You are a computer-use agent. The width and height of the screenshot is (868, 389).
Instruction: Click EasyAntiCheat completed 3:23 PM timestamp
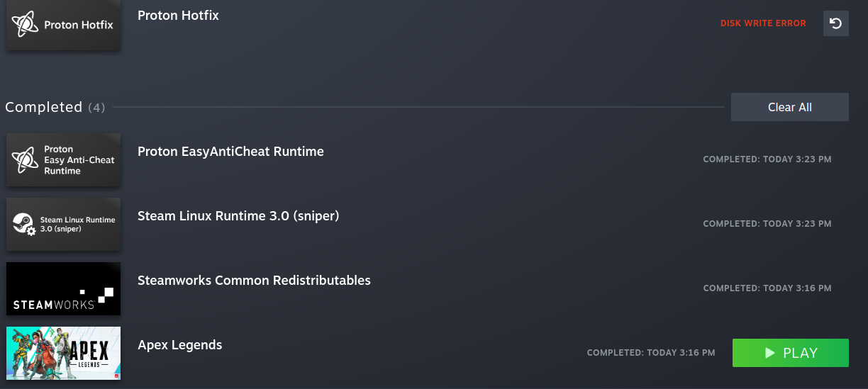pos(767,159)
